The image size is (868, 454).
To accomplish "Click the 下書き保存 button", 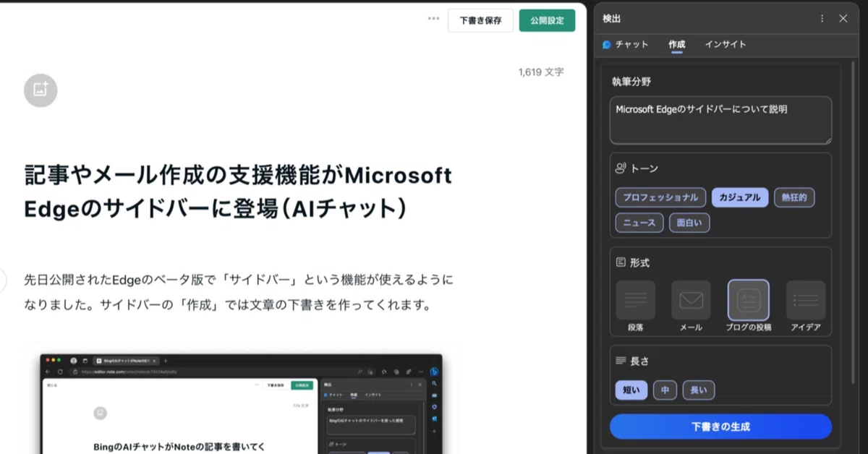I will pyautogui.click(x=480, y=20).
